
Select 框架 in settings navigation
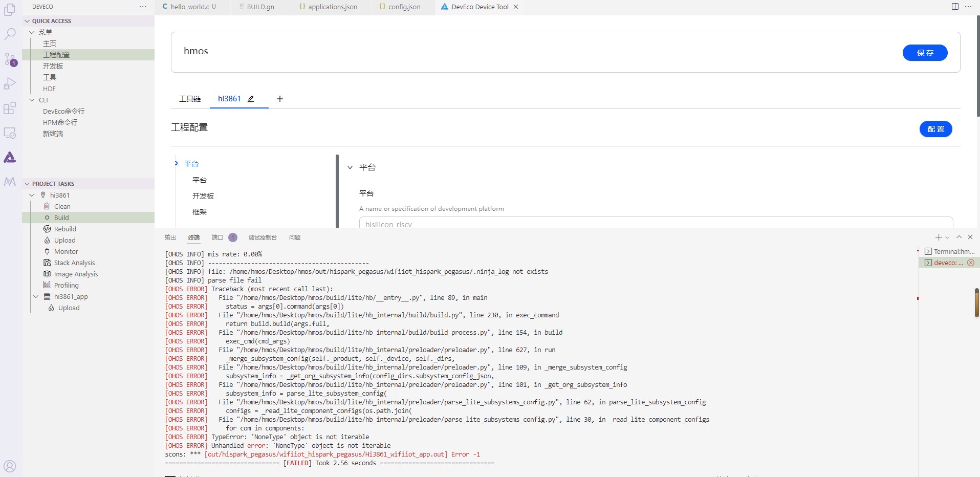pos(200,211)
